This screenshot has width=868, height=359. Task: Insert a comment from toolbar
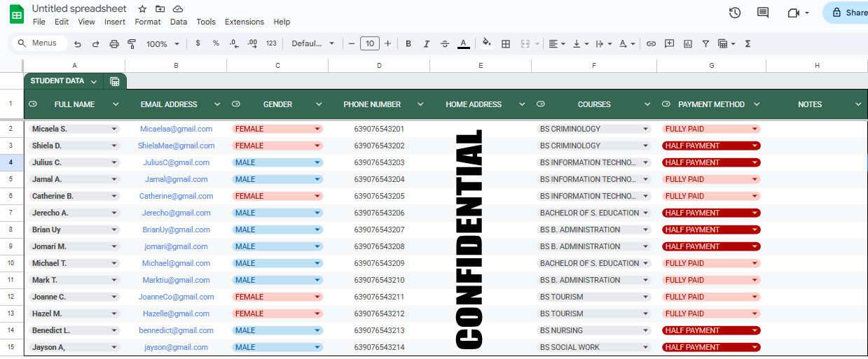pyautogui.click(x=669, y=43)
